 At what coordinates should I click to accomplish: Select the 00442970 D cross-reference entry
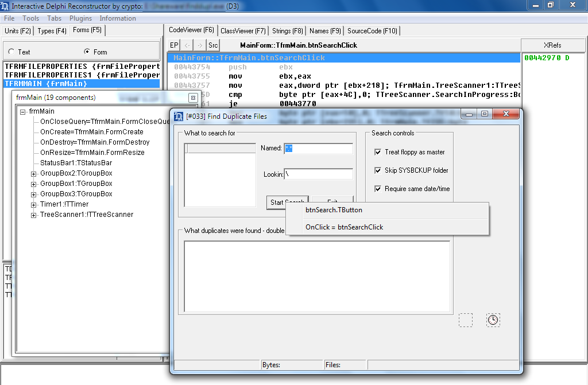[547, 58]
